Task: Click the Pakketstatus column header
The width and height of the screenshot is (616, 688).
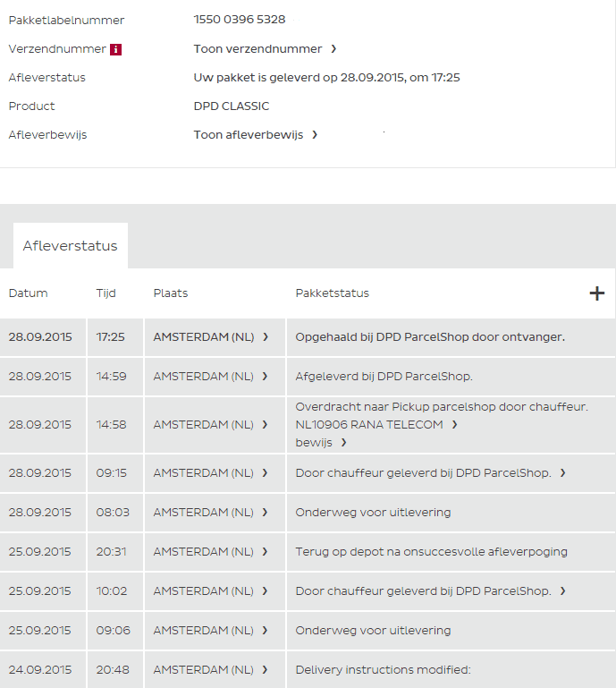Action: click(x=332, y=293)
